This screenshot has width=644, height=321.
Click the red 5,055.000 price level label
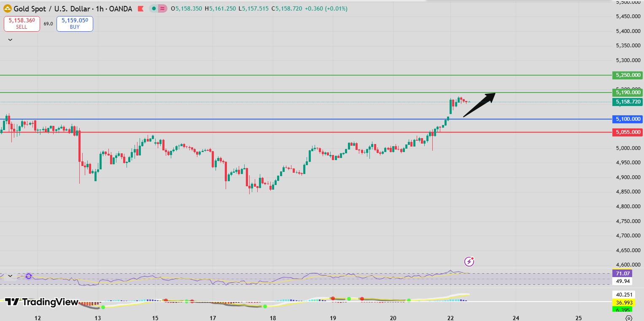pyautogui.click(x=628, y=132)
